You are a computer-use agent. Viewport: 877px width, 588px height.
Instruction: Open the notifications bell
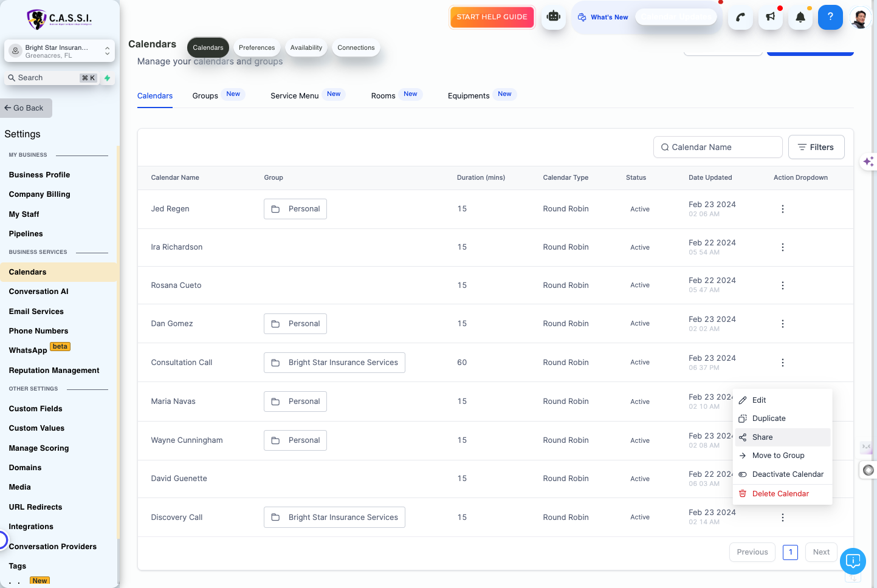800,17
